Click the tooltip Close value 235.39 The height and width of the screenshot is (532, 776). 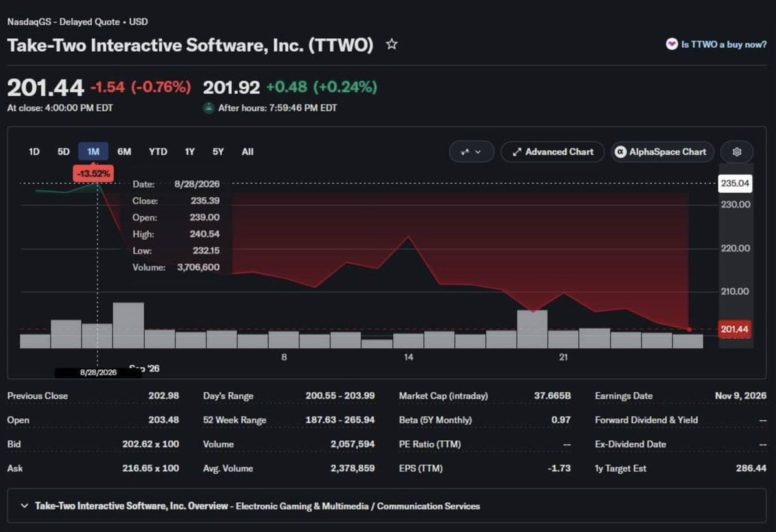click(x=204, y=200)
